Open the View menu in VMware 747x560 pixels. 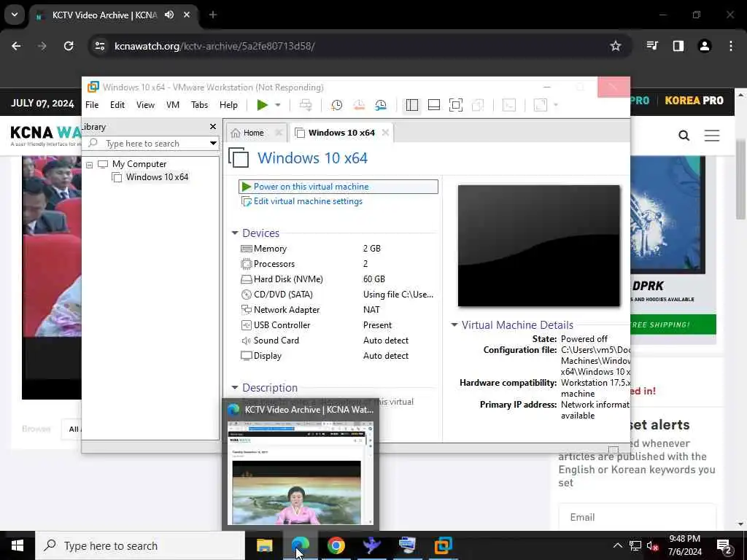145,105
